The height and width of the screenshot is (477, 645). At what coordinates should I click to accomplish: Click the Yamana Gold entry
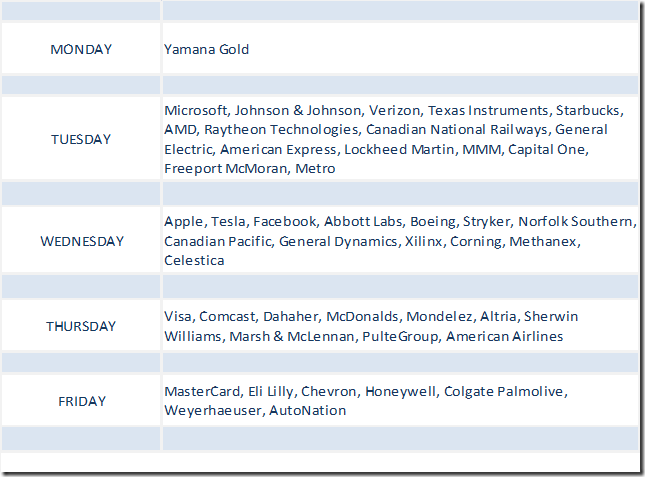[207, 49]
